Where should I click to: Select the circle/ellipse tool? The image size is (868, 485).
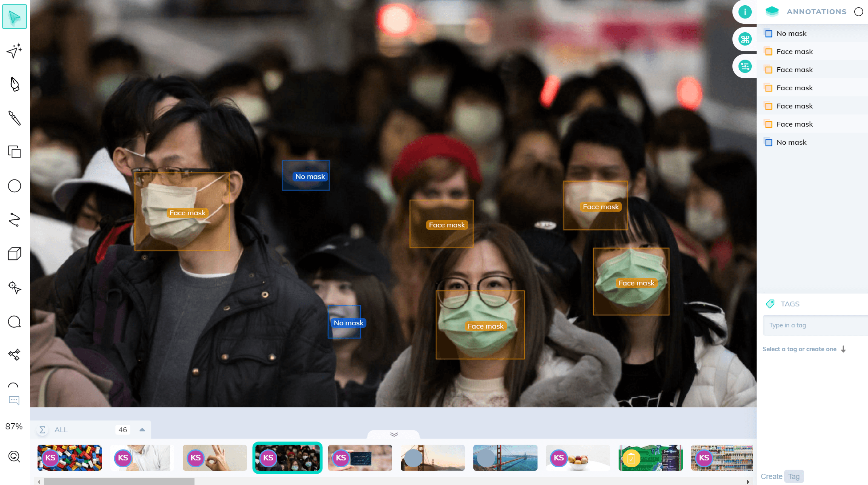[x=15, y=186]
